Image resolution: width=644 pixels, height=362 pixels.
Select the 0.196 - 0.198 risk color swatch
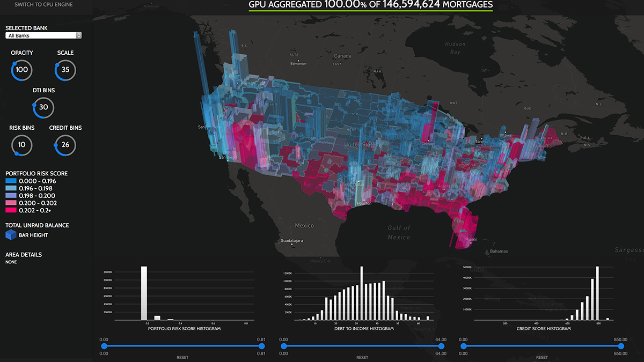click(x=11, y=188)
